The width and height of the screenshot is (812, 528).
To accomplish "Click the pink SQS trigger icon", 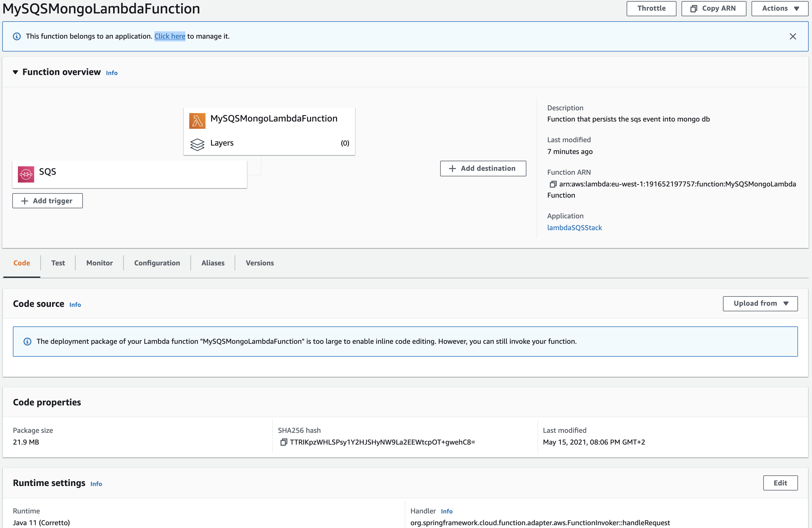I will click(26, 174).
